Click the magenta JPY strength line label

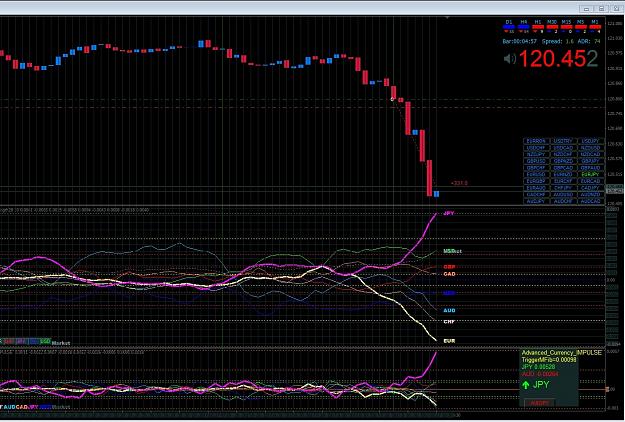point(449,214)
